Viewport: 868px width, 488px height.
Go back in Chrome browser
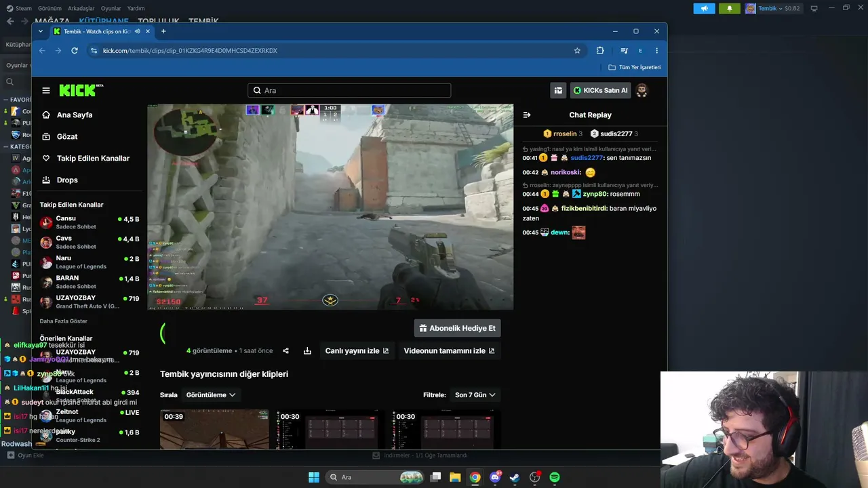pos(42,50)
